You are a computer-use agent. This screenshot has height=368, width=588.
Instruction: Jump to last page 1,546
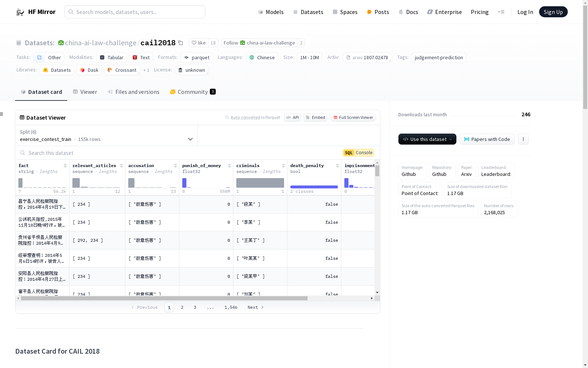231,307
